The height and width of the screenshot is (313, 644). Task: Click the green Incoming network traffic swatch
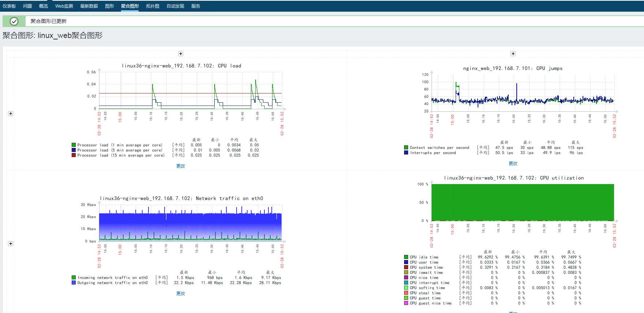pos(74,278)
